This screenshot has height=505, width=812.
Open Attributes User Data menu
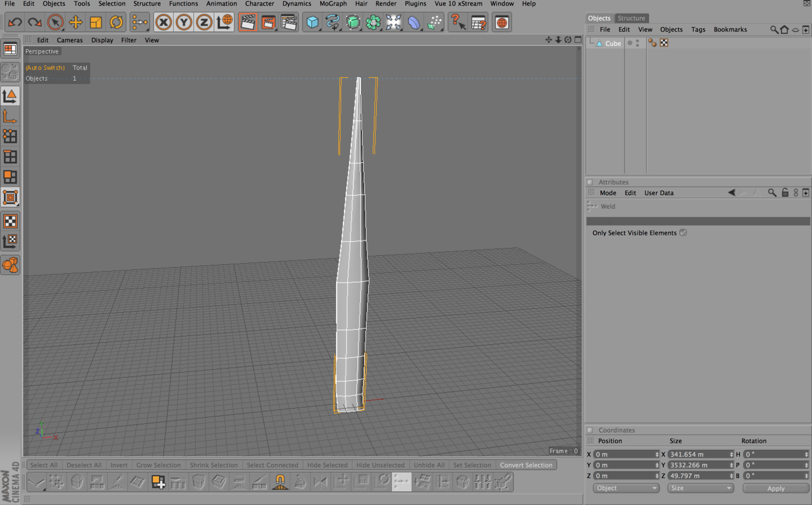coord(659,193)
